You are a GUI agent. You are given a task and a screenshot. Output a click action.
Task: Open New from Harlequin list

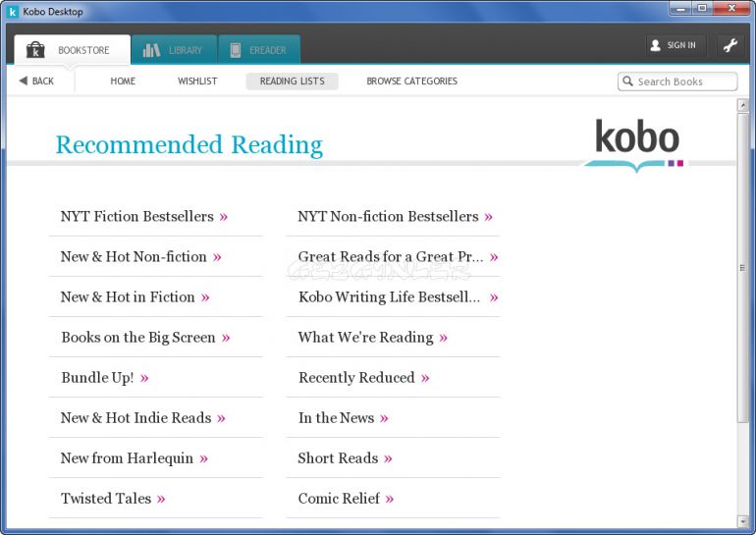click(135, 457)
